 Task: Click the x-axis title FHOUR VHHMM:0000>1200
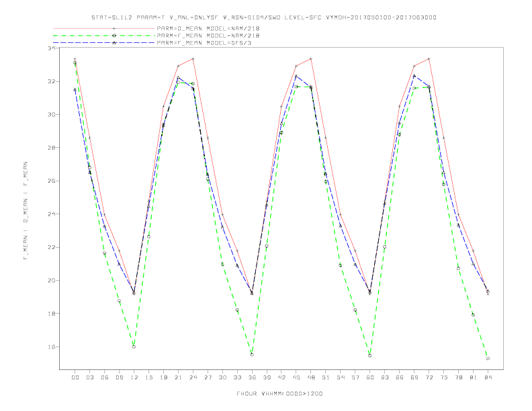(279, 394)
